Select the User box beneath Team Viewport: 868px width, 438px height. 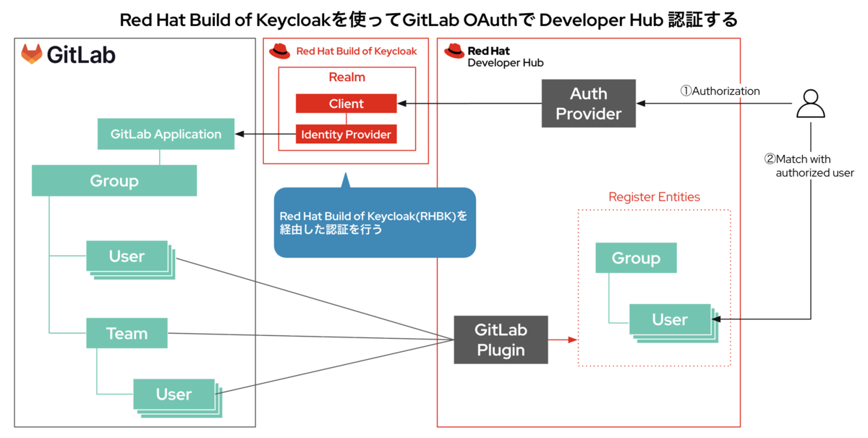coord(174,395)
